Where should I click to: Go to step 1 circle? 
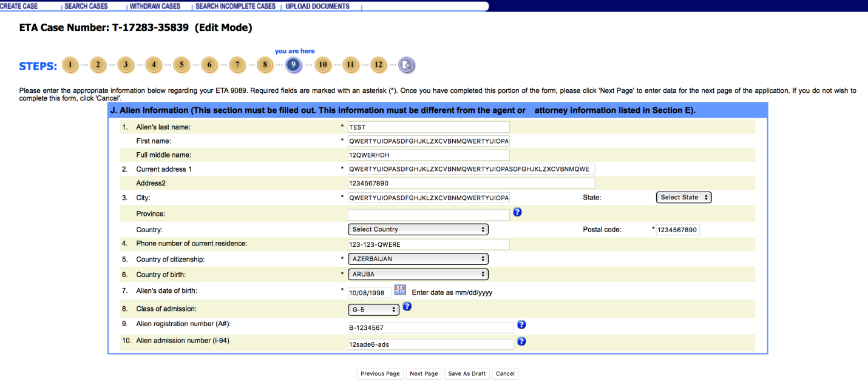tap(70, 65)
